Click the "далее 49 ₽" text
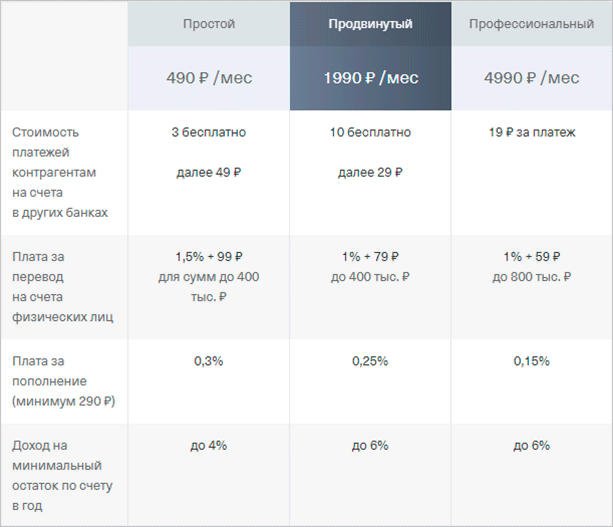This screenshot has height=527, width=613. [x=208, y=172]
